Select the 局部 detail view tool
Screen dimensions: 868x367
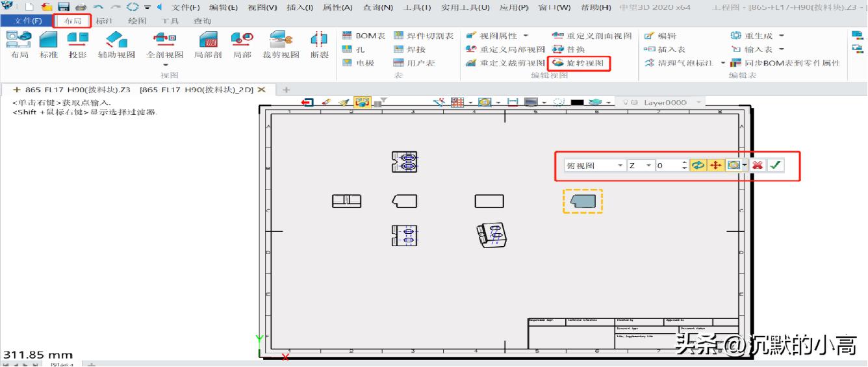242,45
